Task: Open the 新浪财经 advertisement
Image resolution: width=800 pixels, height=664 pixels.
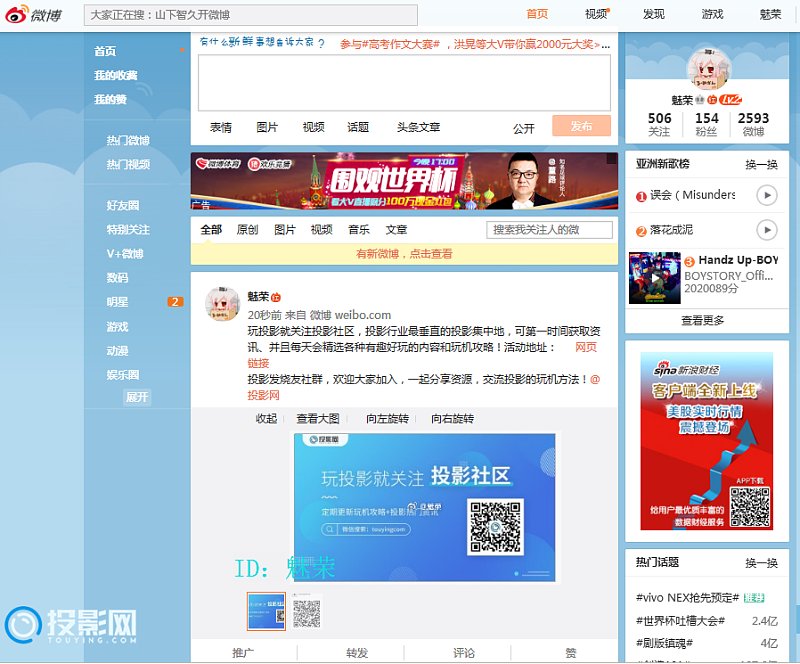Action: (x=707, y=441)
